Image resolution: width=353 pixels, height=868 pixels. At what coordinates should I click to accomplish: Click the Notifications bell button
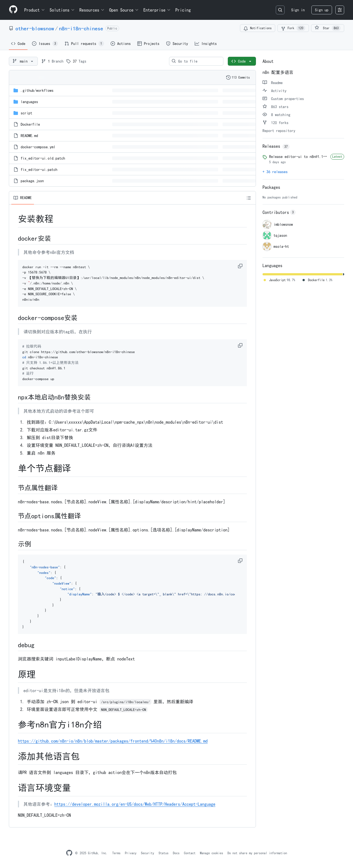click(x=257, y=28)
